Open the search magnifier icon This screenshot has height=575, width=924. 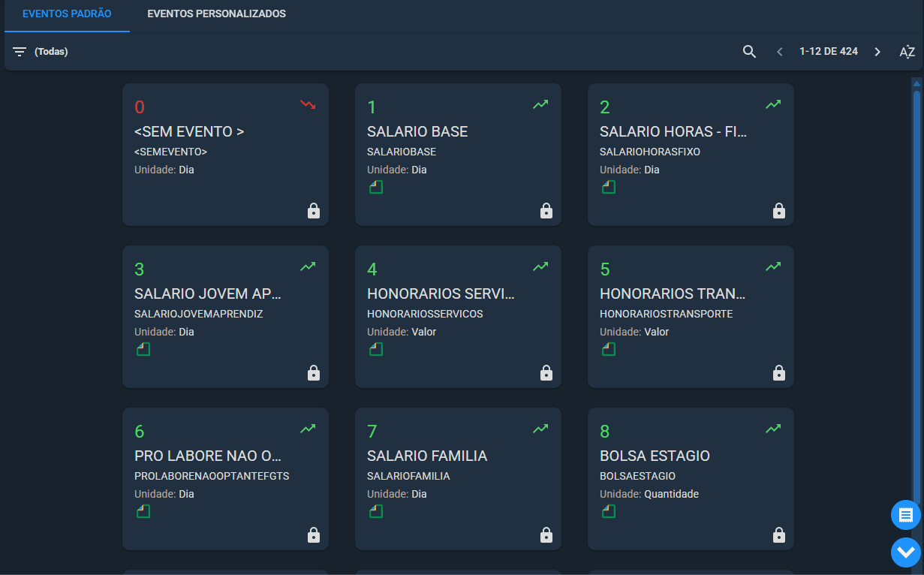click(749, 52)
